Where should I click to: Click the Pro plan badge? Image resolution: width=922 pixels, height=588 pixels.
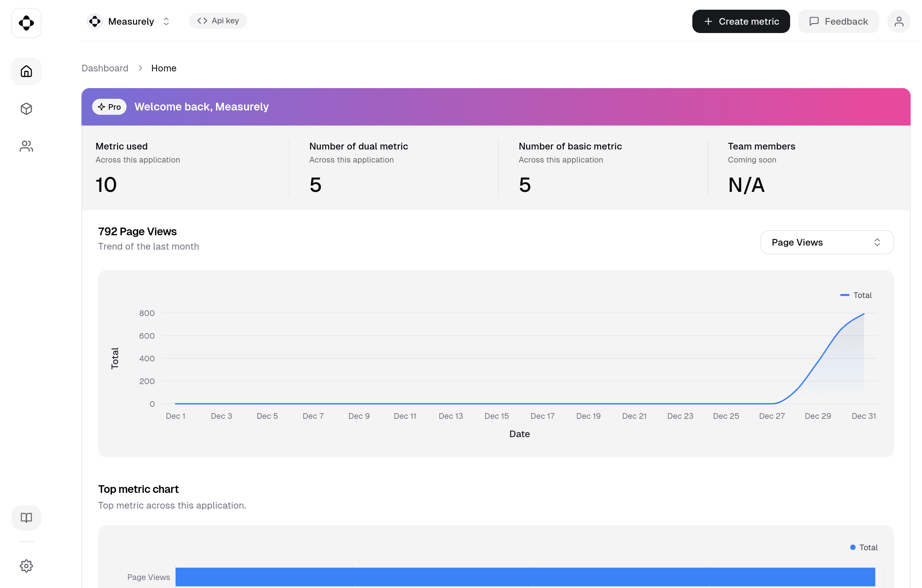pos(109,107)
